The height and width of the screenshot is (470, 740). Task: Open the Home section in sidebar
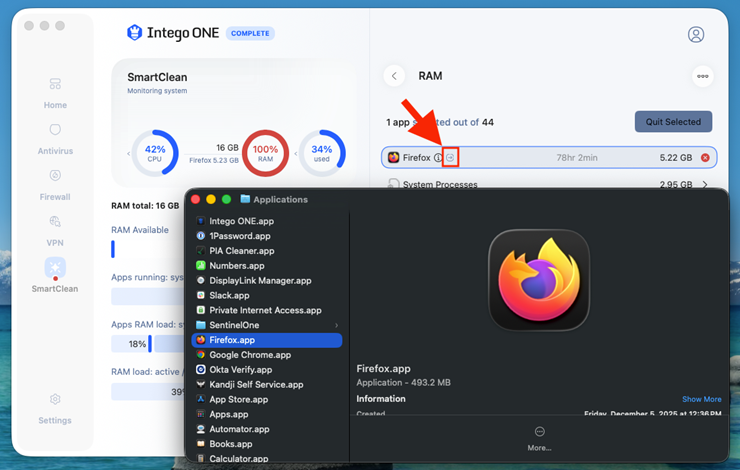tap(55, 93)
